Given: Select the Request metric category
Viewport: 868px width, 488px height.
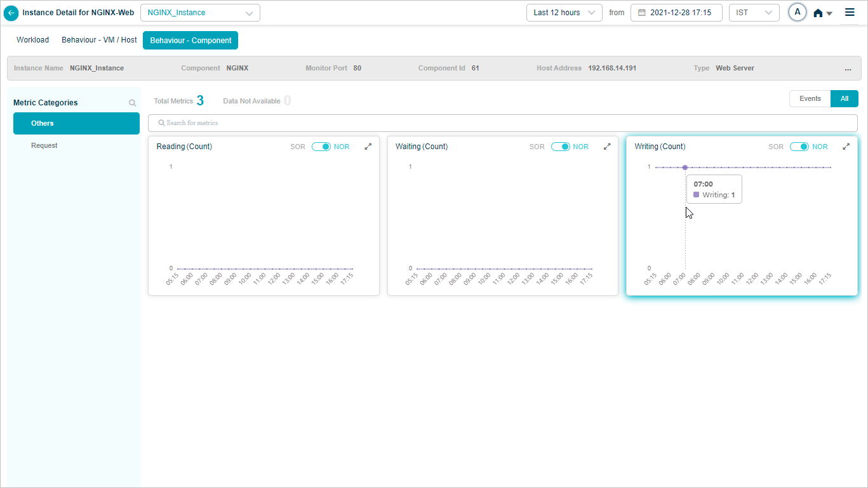Looking at the screenshot, I should [x=44, y=145].
